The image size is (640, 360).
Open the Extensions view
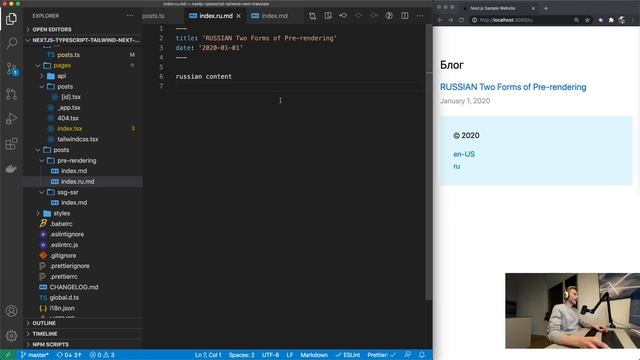tap(11, 144)
